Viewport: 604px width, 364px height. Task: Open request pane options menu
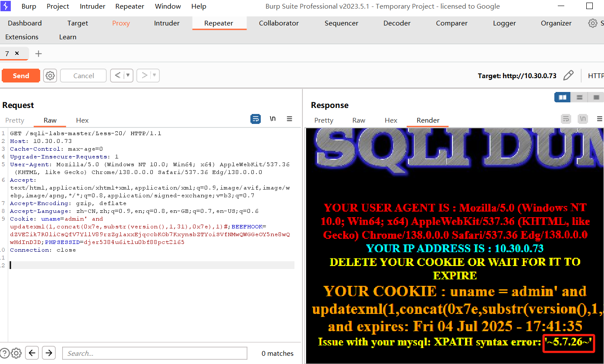tap(290, 119)
